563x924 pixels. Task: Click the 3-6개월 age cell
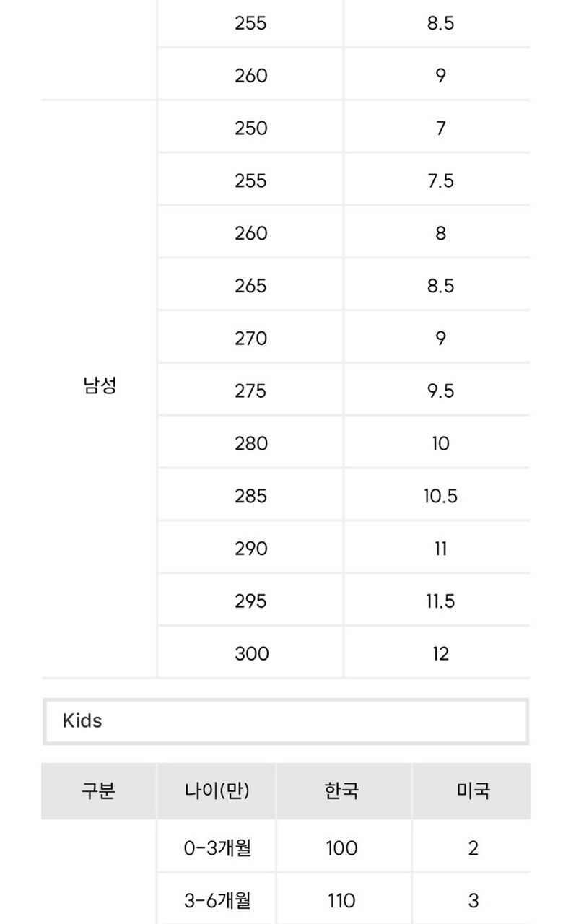point(217,900)
